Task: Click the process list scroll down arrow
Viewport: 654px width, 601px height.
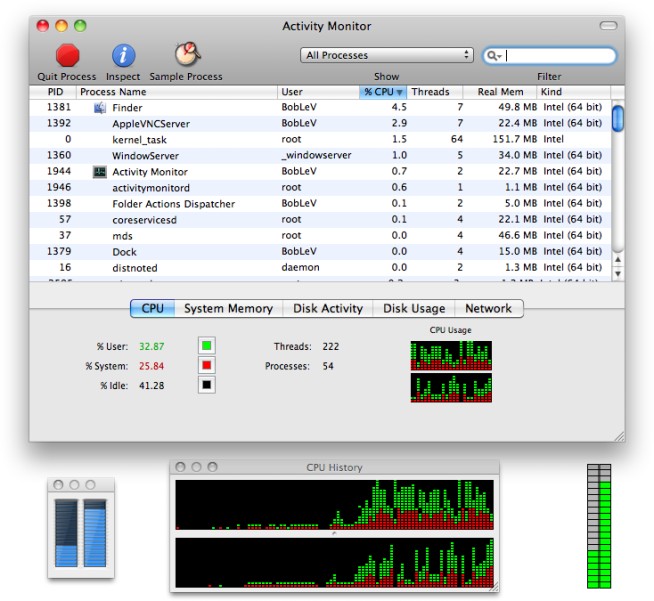Action: tap(617, 273)
